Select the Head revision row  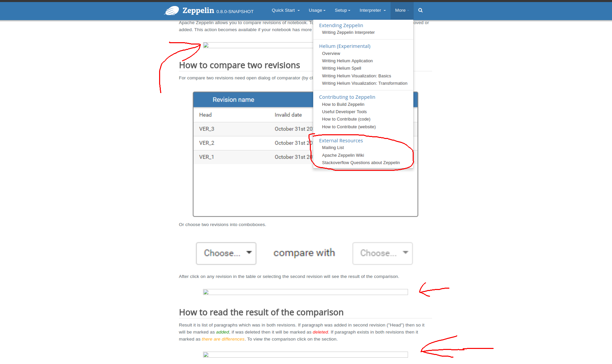point(253,115)
